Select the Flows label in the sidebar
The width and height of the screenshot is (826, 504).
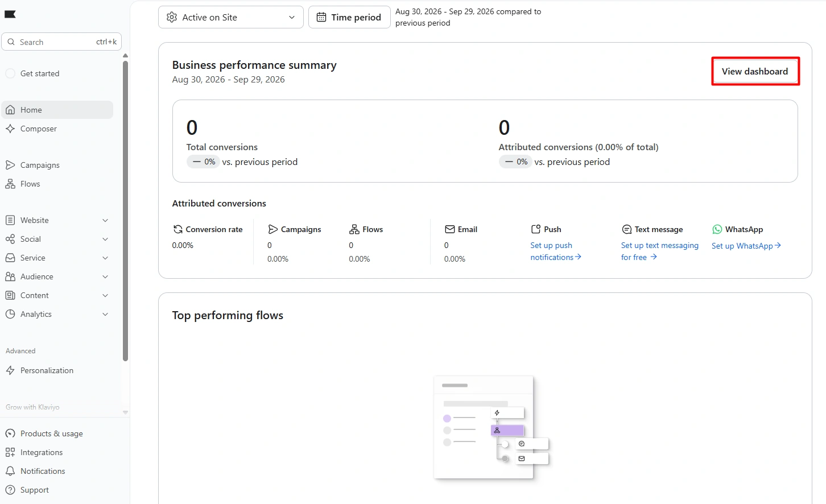[x=30, y=184]
